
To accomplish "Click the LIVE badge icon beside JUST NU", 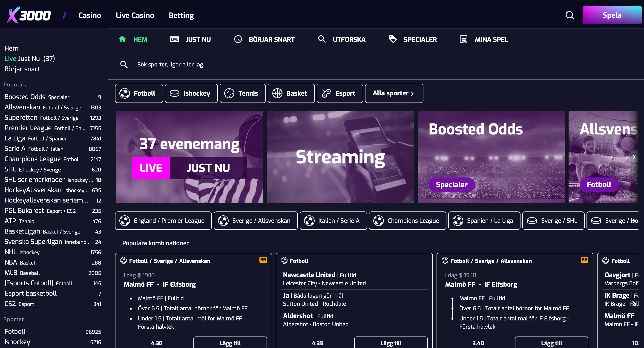I will point(175,39).
